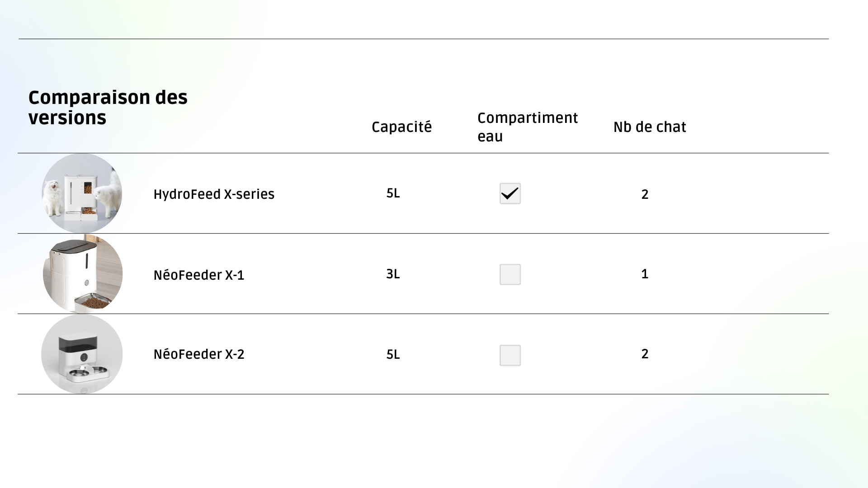Image resolution: width=868 pixels, height=488 pixels.
Task: Click the "Capacité" column header
Action: click(x=401, y=127)
